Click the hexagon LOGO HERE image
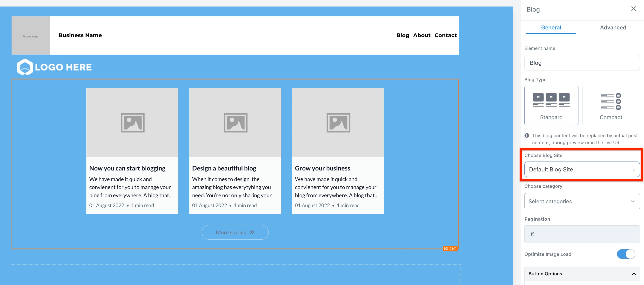 point(54,67)
